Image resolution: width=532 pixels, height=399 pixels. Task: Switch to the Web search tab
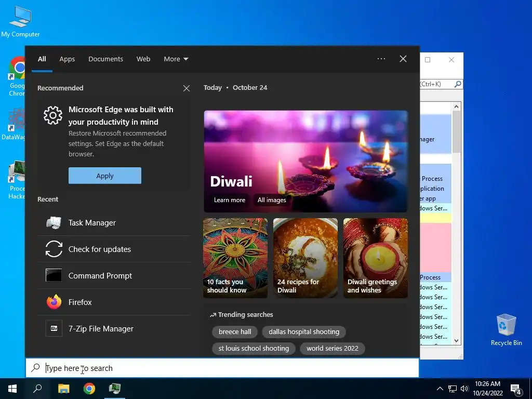click(143, 59)
